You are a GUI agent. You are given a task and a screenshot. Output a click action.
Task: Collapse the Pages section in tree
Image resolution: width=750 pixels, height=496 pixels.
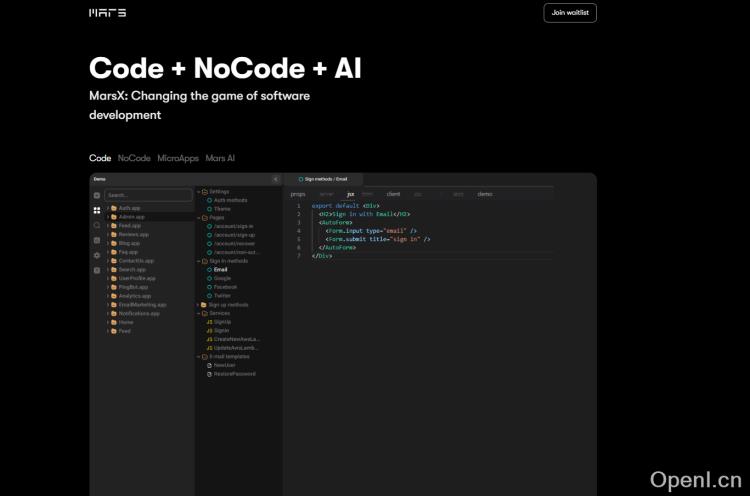pyautogui.click(x=199, y=217)
